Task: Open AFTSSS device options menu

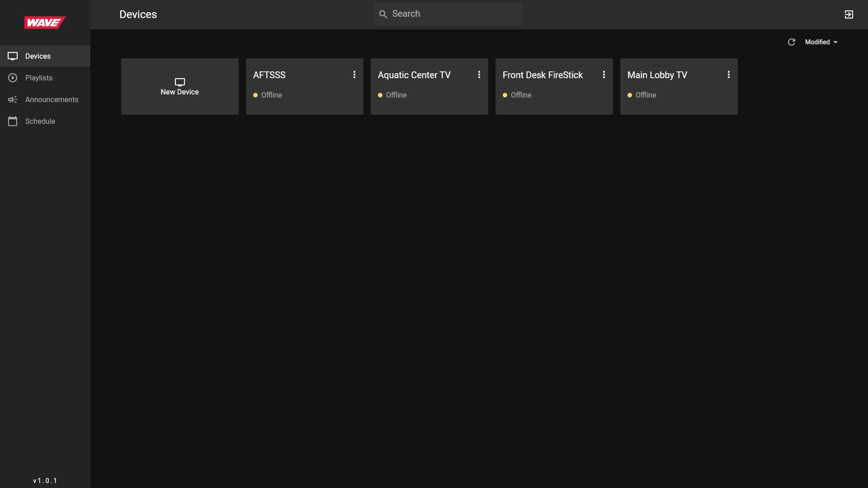Action: coord(354,75)
